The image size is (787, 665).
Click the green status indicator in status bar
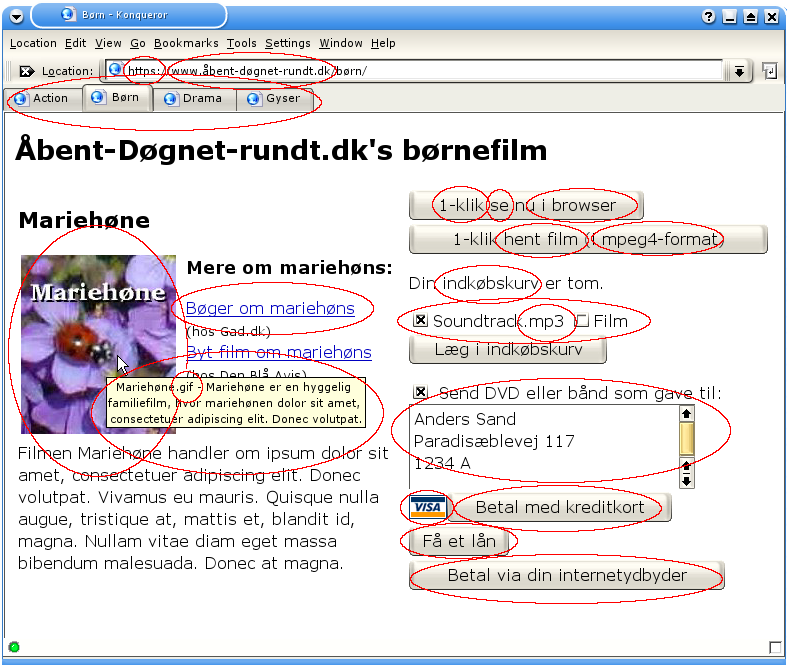point(14,647)
